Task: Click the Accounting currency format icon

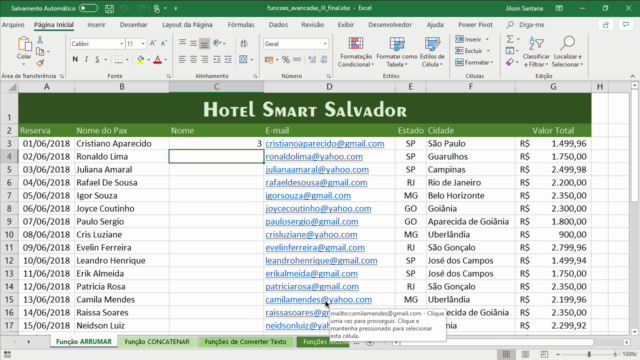Action: click(269, 60)
